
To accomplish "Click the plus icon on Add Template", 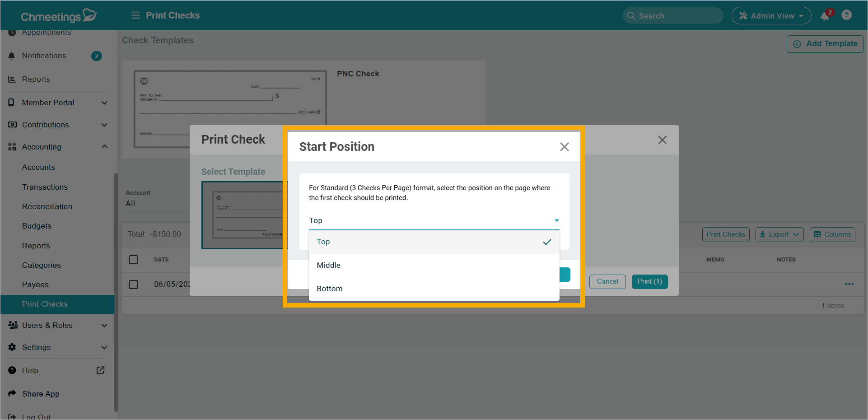I will [x=797, y=44].
